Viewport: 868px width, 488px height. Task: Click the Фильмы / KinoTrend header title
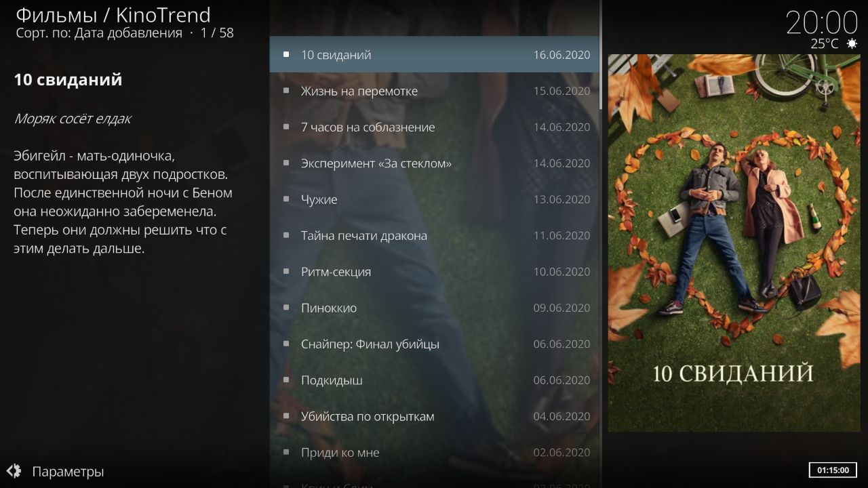113,14
